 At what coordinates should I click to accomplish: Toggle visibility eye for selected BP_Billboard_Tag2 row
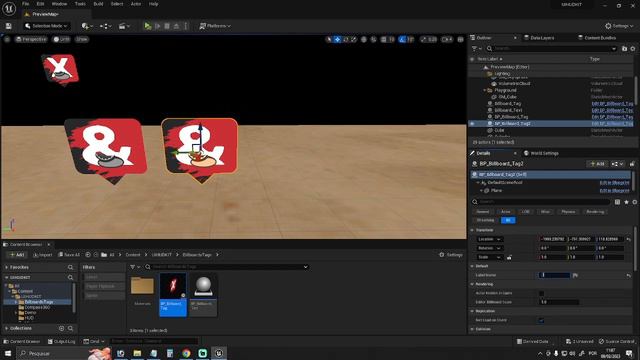472,123
